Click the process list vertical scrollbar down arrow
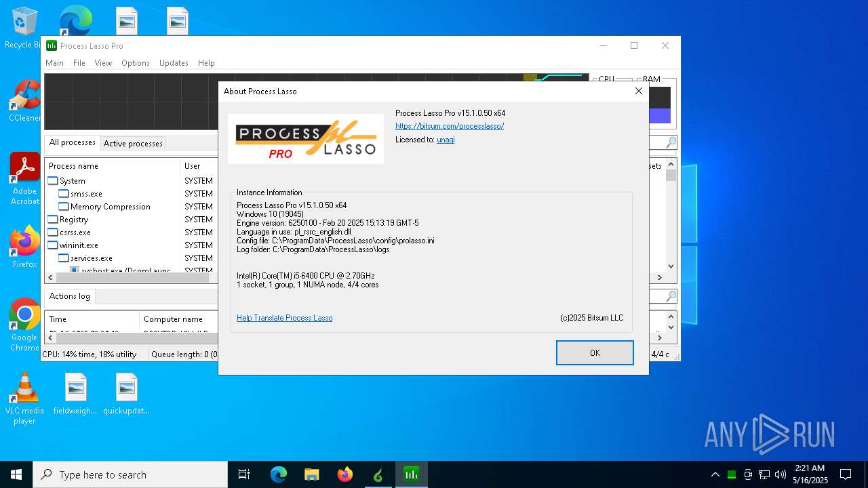The height and width of the screenshot is (488, 868). pyautogui.click(x=671, y=266)
